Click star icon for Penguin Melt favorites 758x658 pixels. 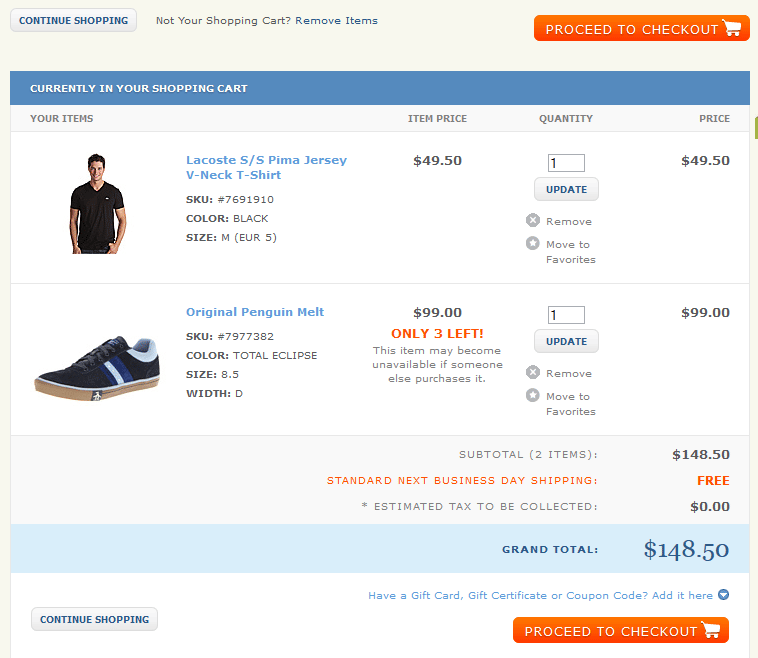click(533, 395)
